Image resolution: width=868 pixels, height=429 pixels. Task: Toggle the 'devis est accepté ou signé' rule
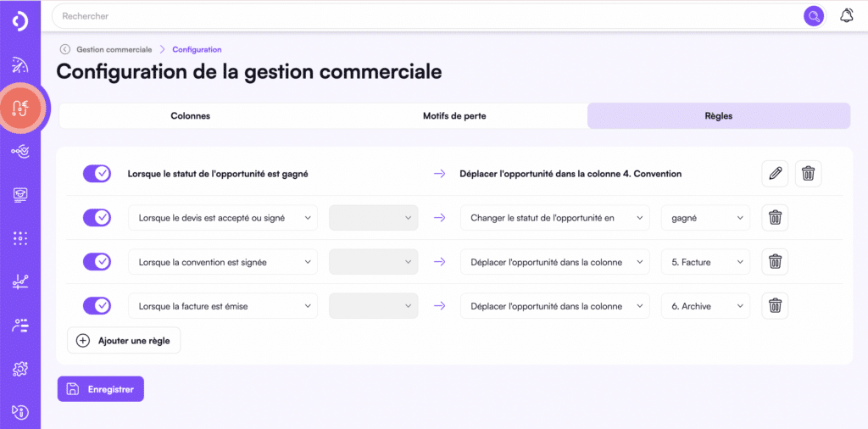[x=97, y=218]
